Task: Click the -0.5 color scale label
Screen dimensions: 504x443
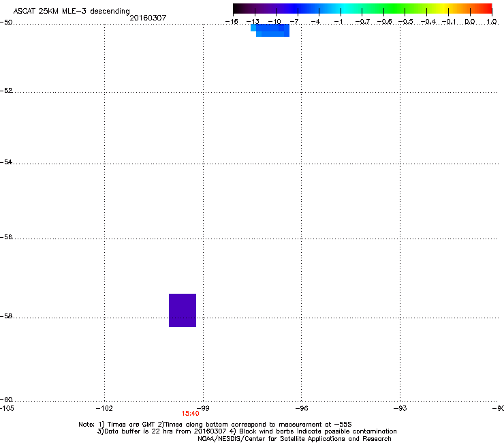Action: tap(406, 22)
